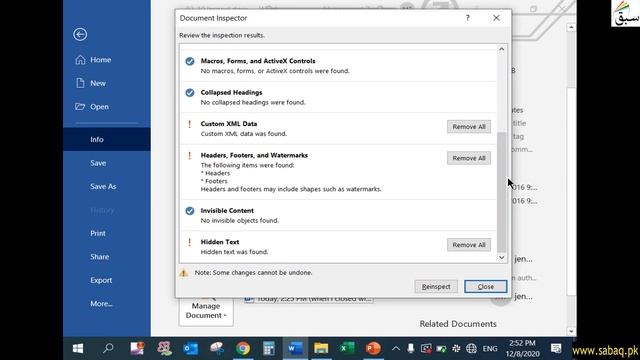
Task: Click "Hidden text was found." text
Action: pyautogui.click(x=234, y=252)
